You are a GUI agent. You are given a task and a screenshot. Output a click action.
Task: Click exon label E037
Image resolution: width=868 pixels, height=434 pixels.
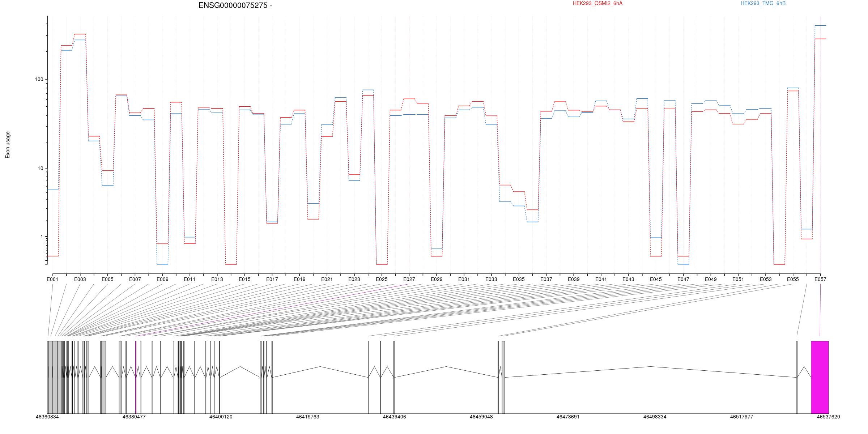click(x=546, y=279)
